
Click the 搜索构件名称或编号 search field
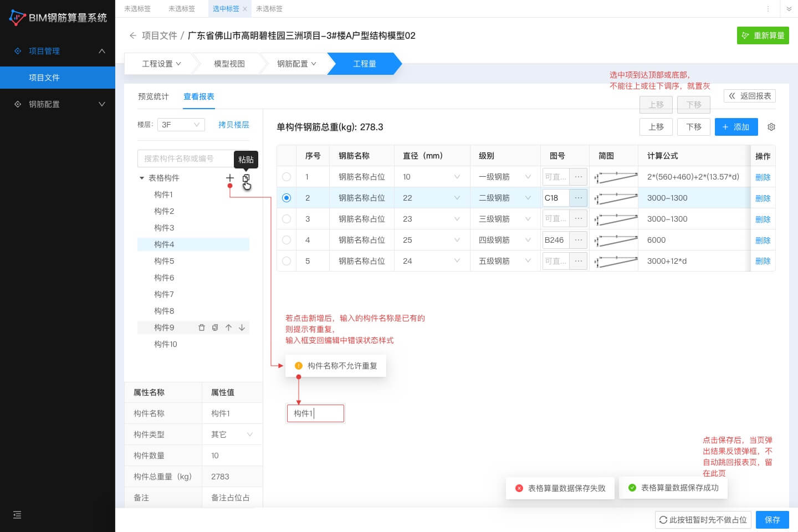pyautogui.click(x=186, y=158)
